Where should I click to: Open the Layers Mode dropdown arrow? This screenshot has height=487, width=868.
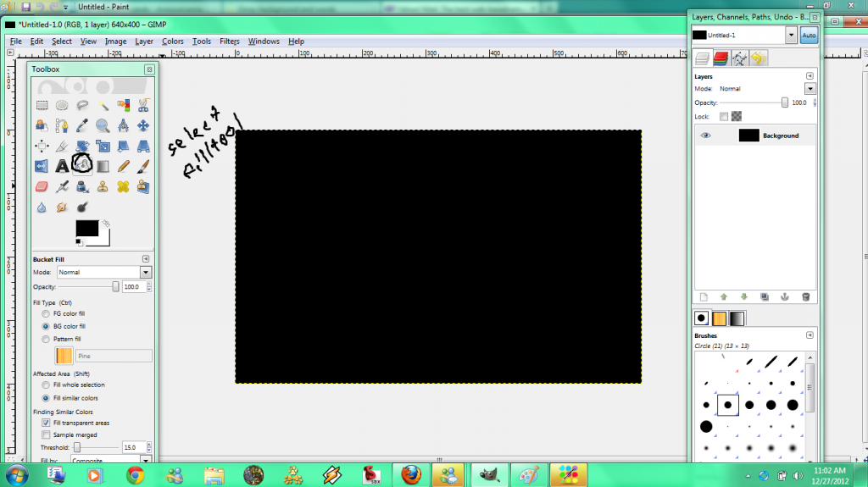click(x=810, y=89)
